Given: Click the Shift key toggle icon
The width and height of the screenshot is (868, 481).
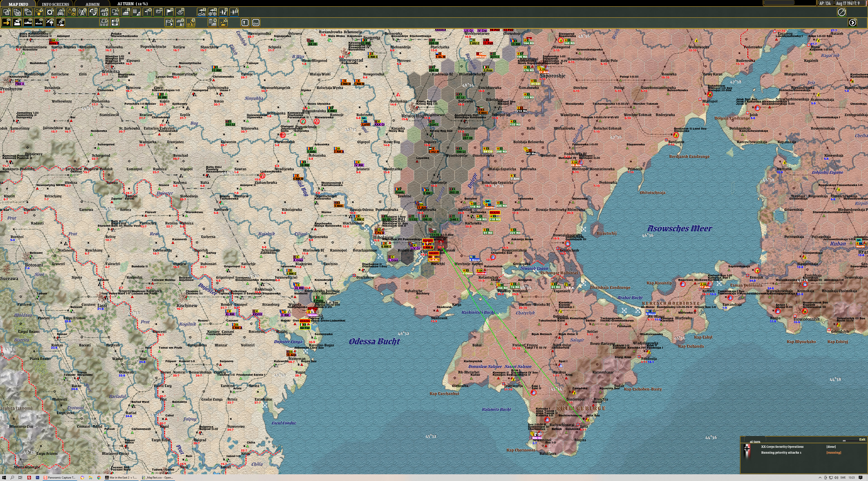Looking at the screenshot, I should click(245, 23).
